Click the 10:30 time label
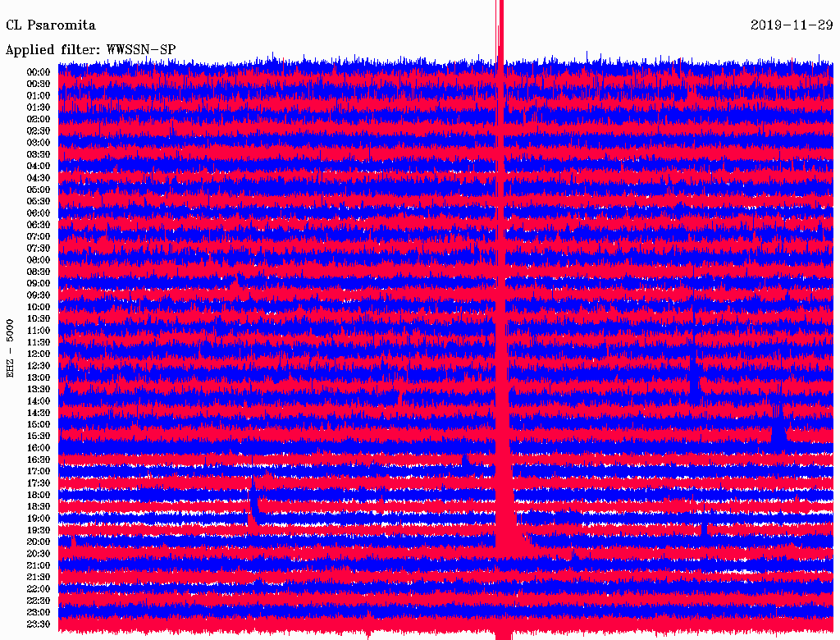 tap(39, 319)
